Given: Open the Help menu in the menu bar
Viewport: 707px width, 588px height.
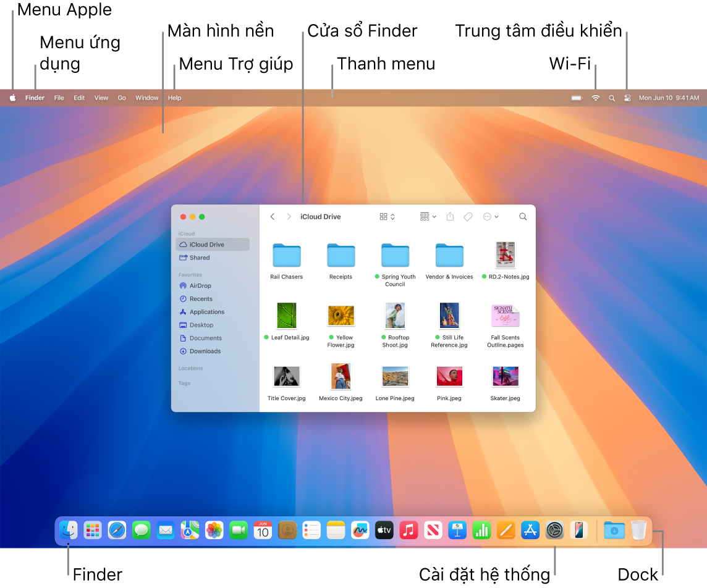Looking at the screenshot, I should click(174, 97).
